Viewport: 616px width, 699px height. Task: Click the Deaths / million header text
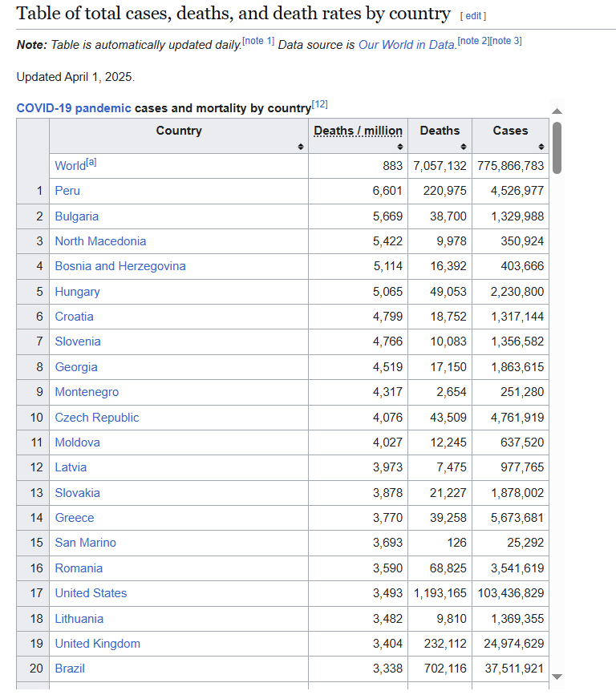358,131
